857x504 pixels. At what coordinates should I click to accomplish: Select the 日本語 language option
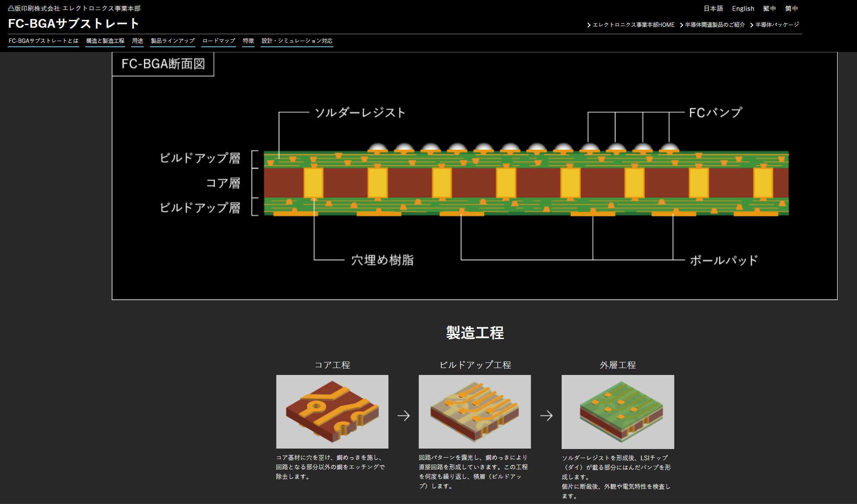[713, 8]
